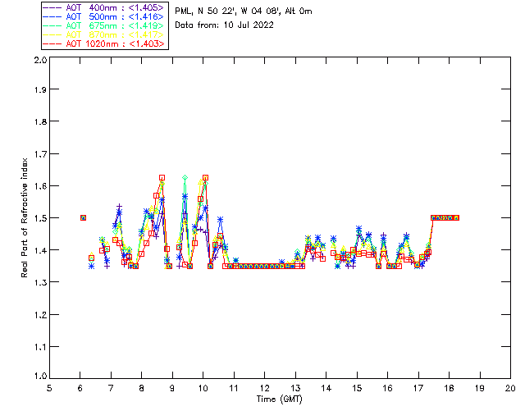525x420 pixels.
Task: Click the 12 x-axis tick label
Action: click(x=264, y=389)
